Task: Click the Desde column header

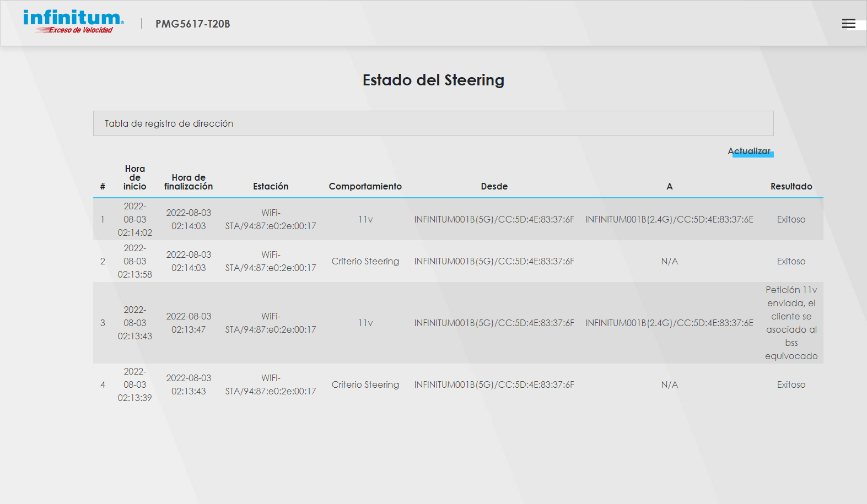Action: tap(494, 187)
